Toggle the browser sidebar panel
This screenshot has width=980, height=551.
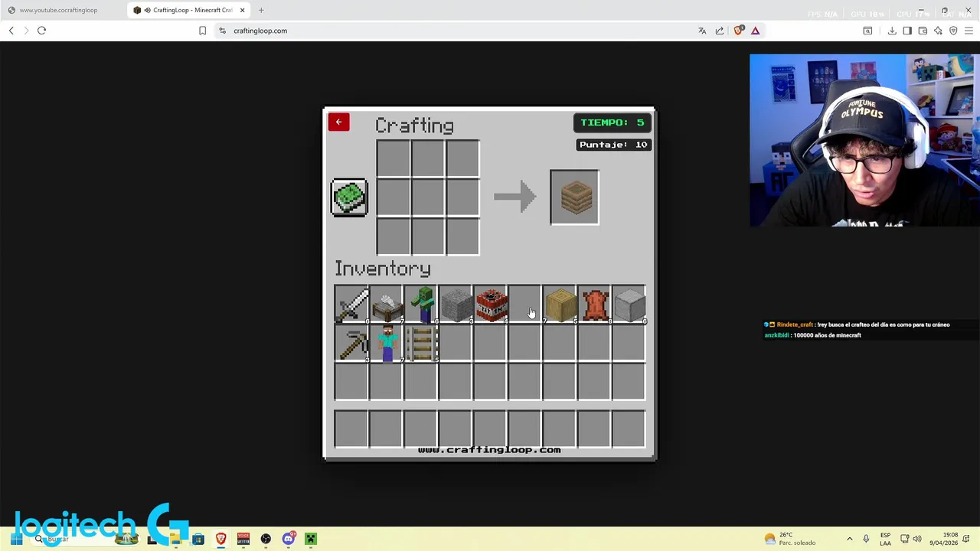click(x=907, y=31)
